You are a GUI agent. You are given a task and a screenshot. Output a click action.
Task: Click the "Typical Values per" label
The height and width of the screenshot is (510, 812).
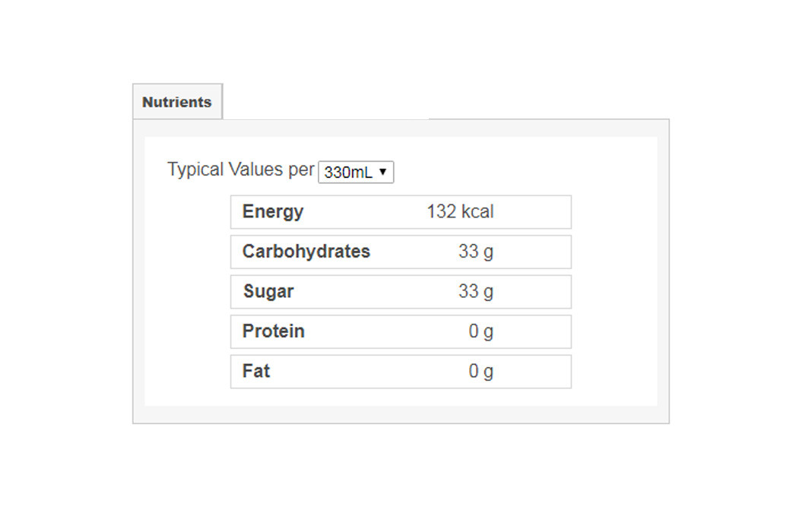click(x=240, y=169)
